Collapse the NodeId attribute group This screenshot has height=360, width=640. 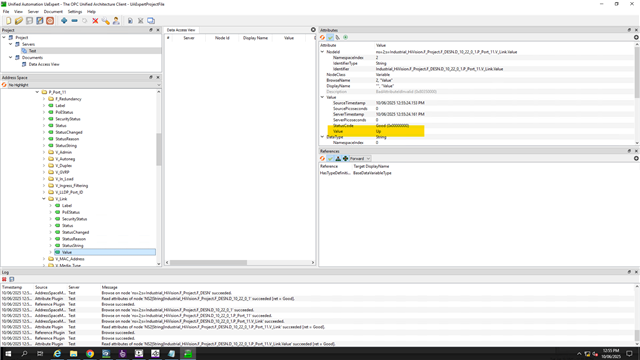[322, 52]
